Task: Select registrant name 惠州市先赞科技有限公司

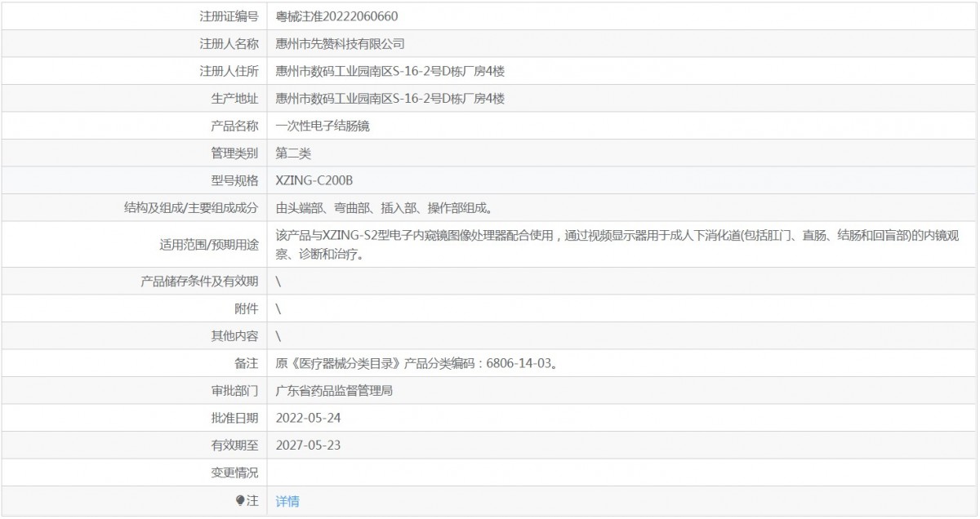Action: click(x=341, y=44)
